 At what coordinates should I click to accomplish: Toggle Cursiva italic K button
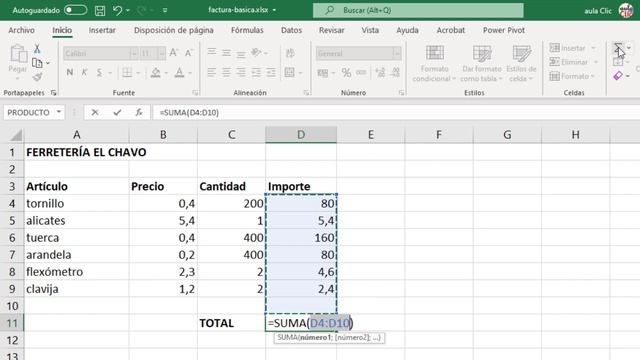pos(84,73)
